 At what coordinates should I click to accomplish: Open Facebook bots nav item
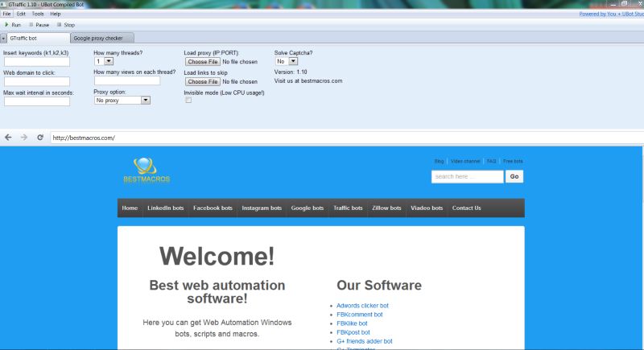(x=213, y=208)
